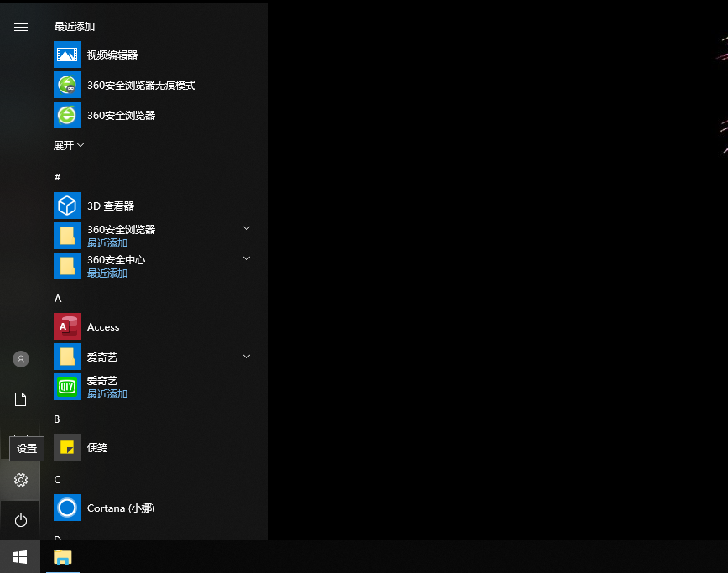
Task: Expand the 爱奇艺 folder chevron
Action: [247, 357]
